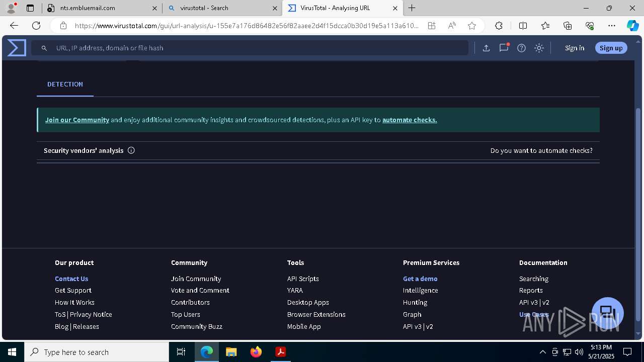Click the Sign up button
Screen dimensions: 644x362
tap(611, 48)
